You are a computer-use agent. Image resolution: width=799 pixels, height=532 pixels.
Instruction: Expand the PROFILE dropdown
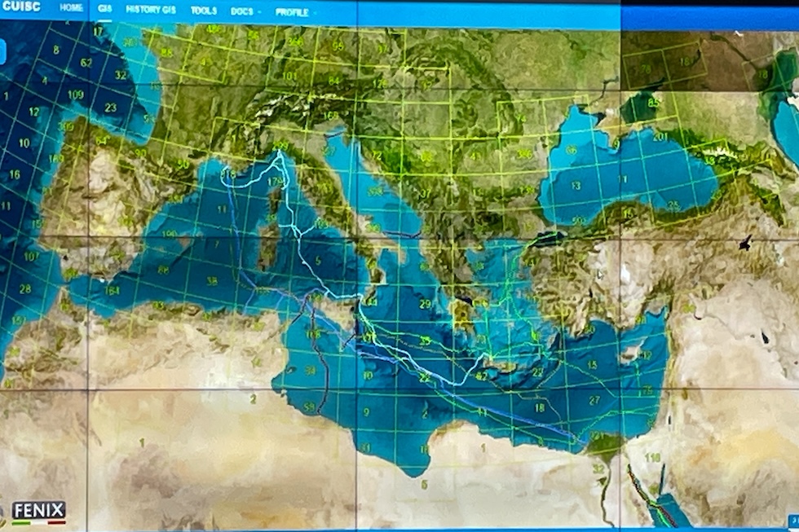coord(294,13)
